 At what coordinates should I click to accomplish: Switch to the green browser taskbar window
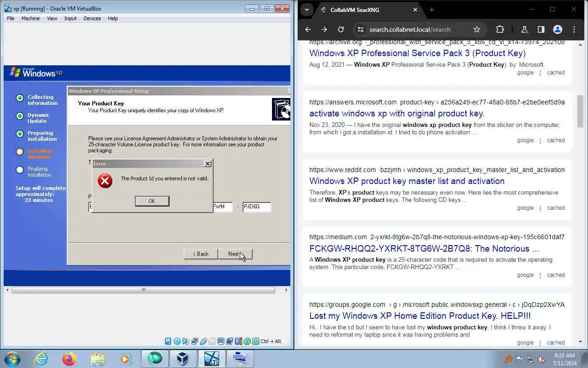click(155, 359)
